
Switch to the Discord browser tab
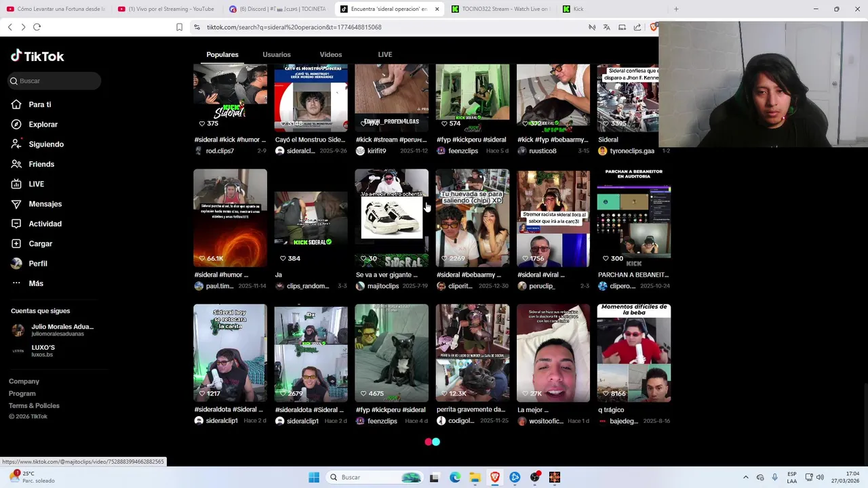277,9
